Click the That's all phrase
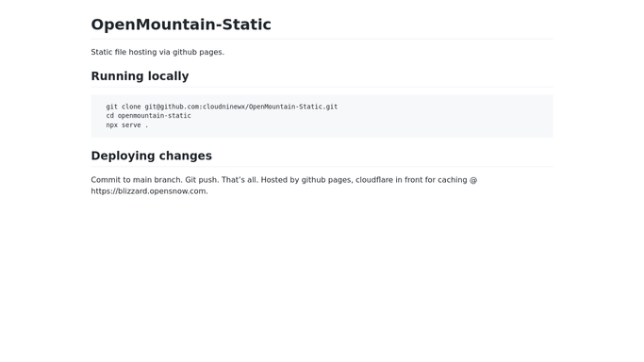The width and height of the screenshot is (644, 362). [239, 180]
